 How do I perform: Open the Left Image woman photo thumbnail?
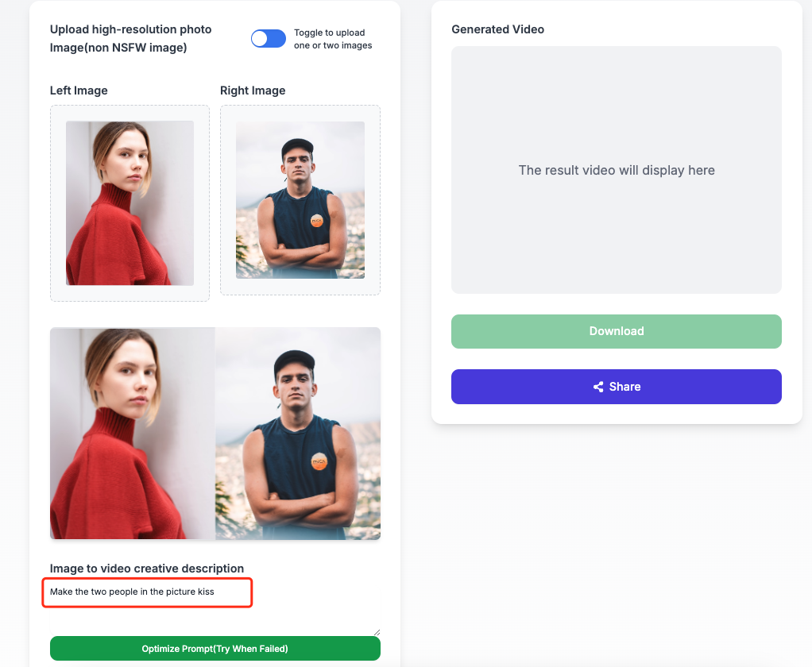click(x=130, y=202)
